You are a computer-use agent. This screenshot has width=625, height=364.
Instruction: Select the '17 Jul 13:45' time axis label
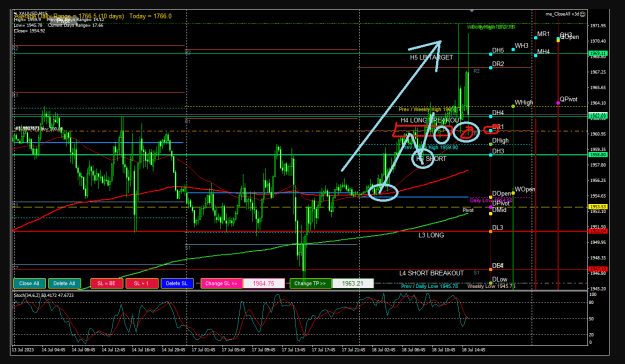coord(294,350)
